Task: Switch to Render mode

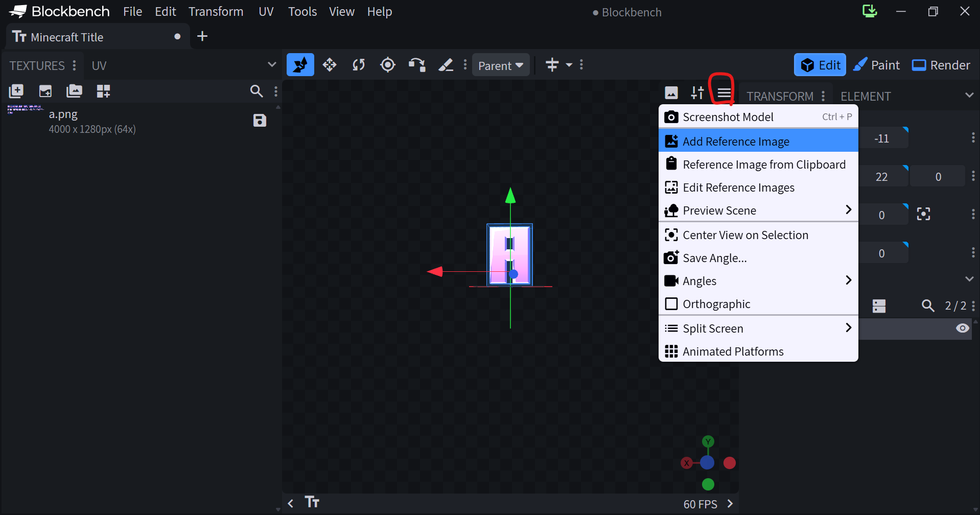Action: [941, 65]
